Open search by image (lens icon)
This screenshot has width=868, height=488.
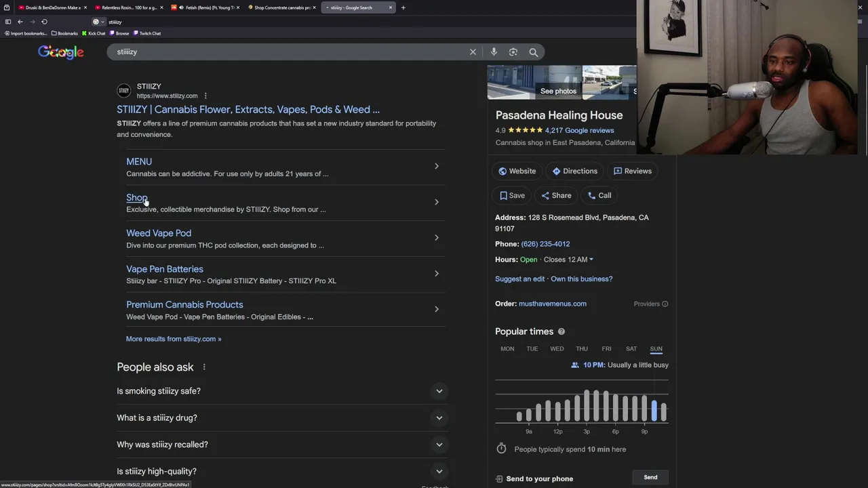(x=513, y=52)
